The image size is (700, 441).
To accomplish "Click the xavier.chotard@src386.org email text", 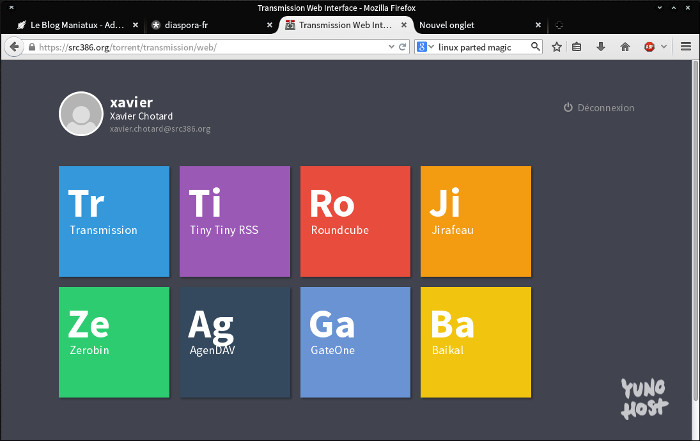I will [x=160, y=129].
